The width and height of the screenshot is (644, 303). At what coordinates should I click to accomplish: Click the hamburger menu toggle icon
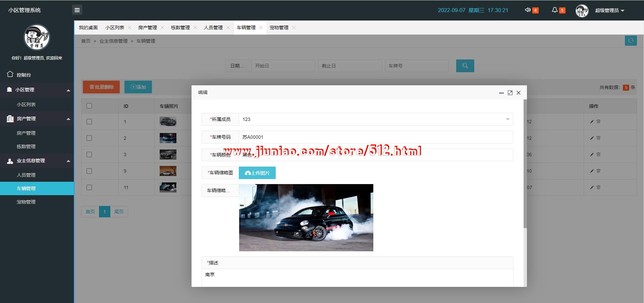pyautogui.click(x=77, y=10)
